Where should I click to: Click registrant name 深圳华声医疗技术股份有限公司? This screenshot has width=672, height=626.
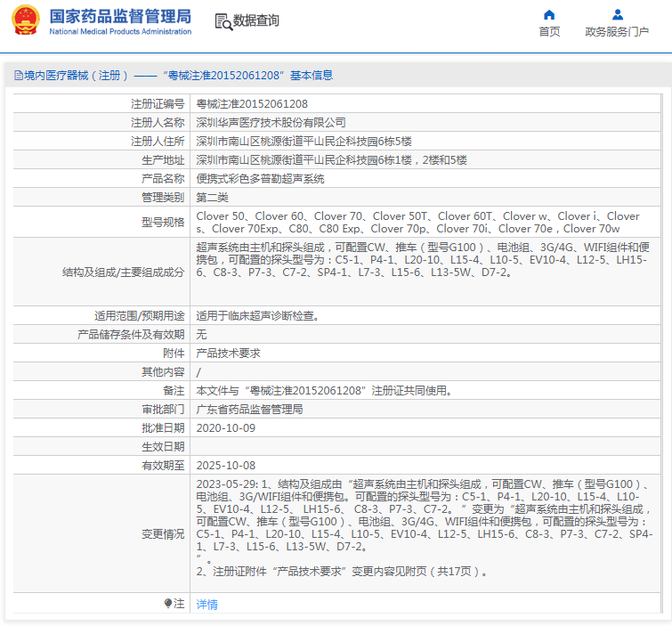pyautogui.click(x=271, y=123)
